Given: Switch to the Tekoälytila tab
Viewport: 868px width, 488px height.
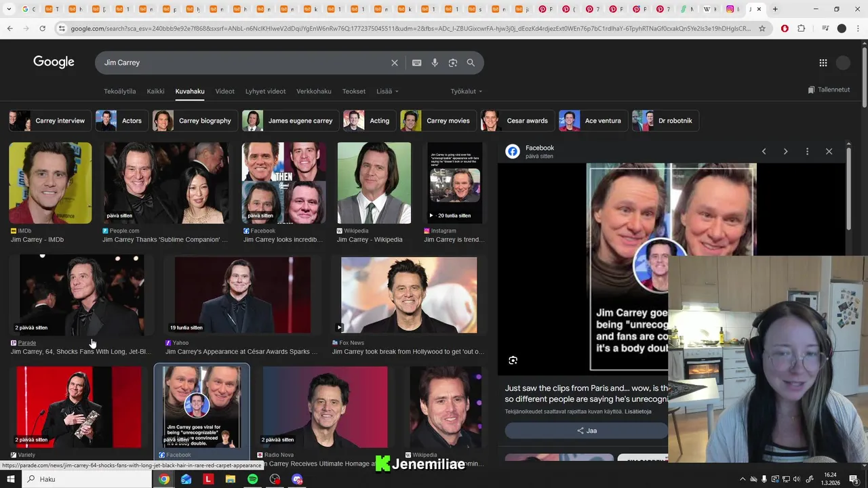Looking at the screenshot, I should coord(119,91).
